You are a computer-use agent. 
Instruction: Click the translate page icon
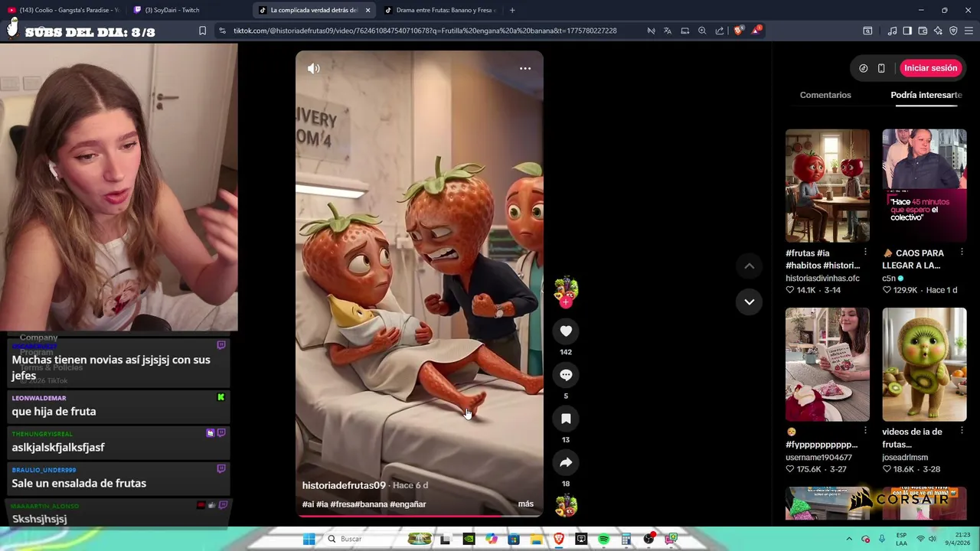(668, 31)
